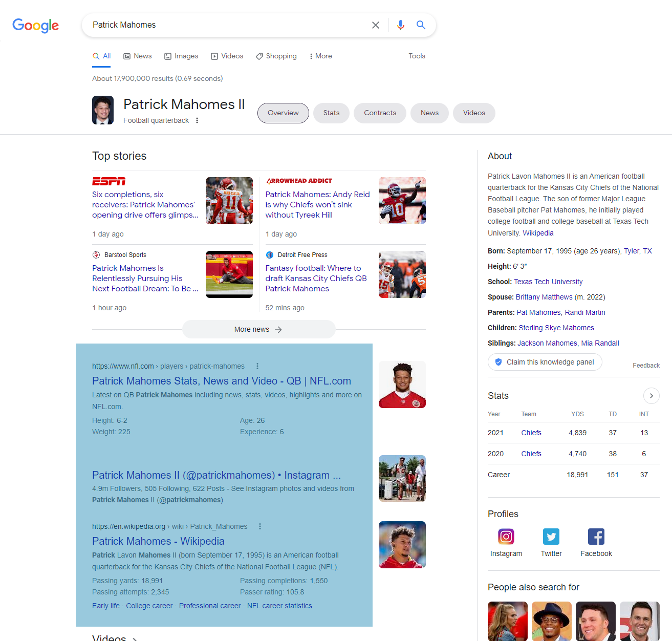This screenshot has height=641, width=672.
Task: Open the More search filters menu
Action: tap(320, 56)
